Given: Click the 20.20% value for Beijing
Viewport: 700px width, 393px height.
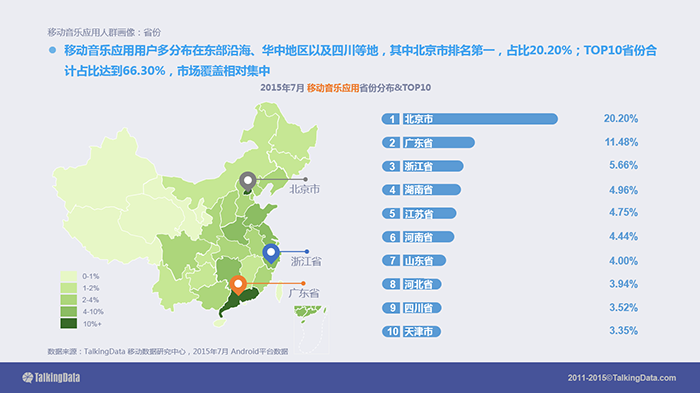Looking at the screenshot, I should (621, 118).
